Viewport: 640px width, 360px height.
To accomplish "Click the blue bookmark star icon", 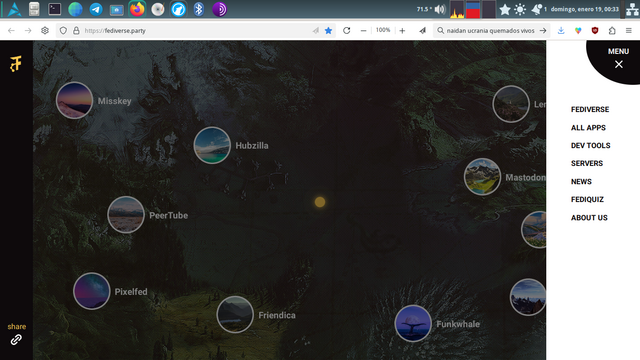I will 328,31.
